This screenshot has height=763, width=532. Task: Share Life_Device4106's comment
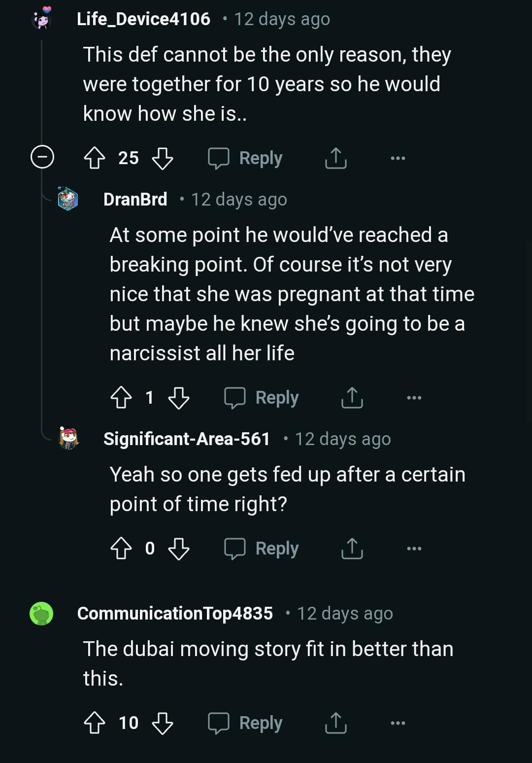coord(336,158)
